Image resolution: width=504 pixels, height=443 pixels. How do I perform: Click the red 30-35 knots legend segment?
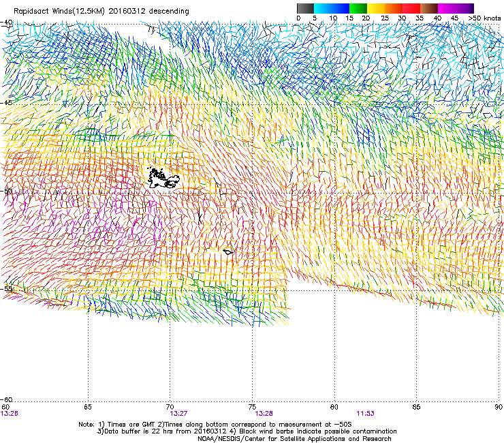(x=411, y=8)
